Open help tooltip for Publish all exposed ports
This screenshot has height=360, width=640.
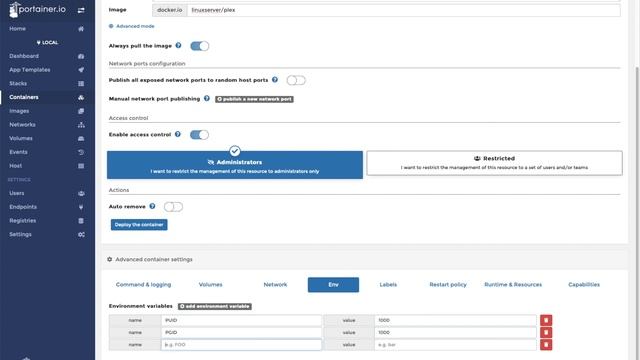click(x=275, y=80)
